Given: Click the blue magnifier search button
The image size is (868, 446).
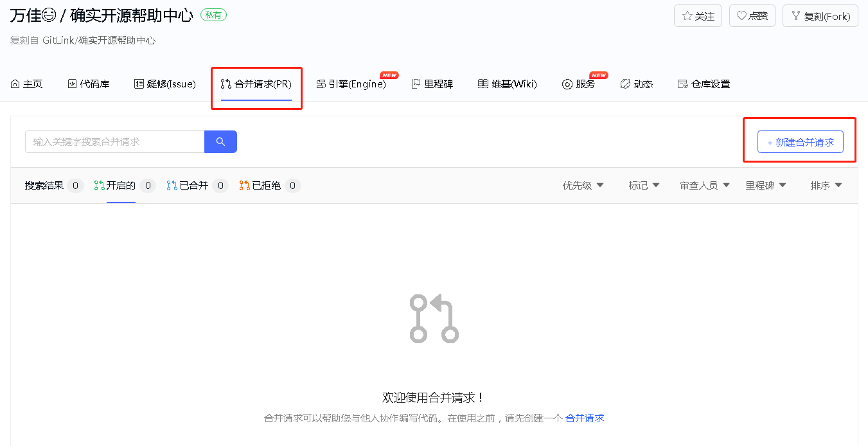Looking at the screenshot, I should pos(220,141).
